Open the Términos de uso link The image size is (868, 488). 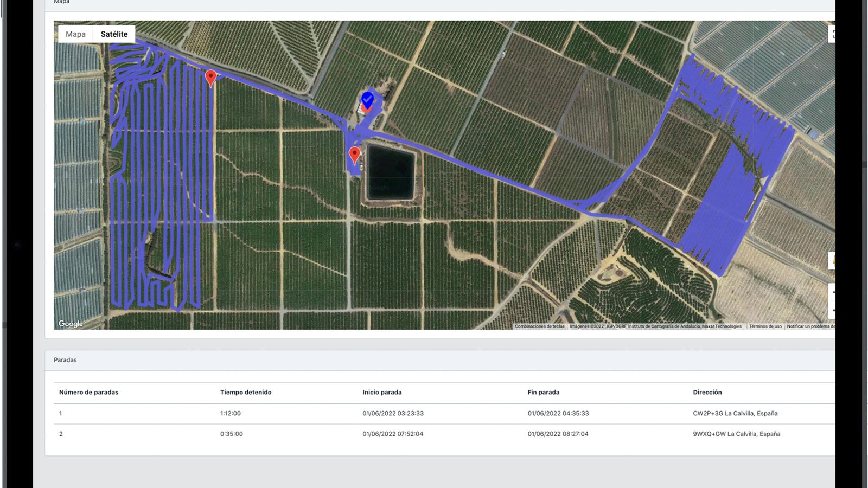[x=765, y=326]
